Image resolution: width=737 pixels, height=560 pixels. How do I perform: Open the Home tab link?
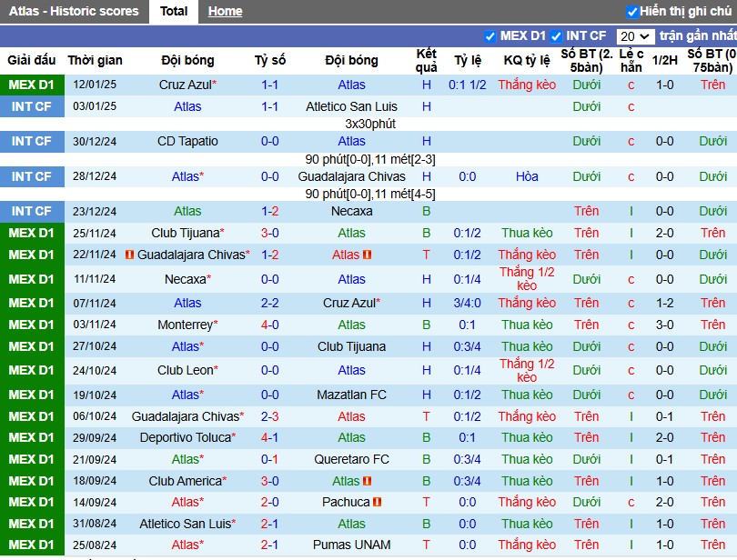point(225,11)
